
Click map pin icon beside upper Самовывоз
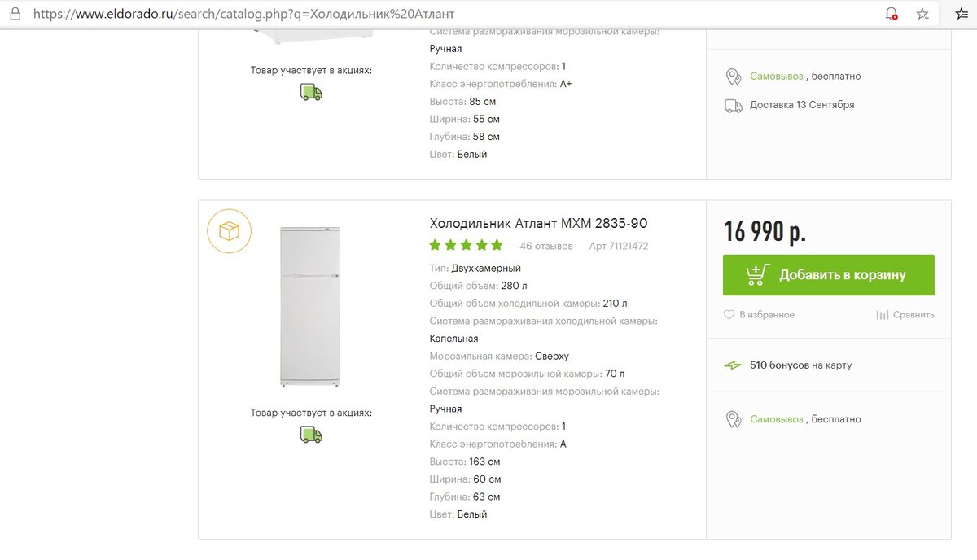(x=734, y=77)
